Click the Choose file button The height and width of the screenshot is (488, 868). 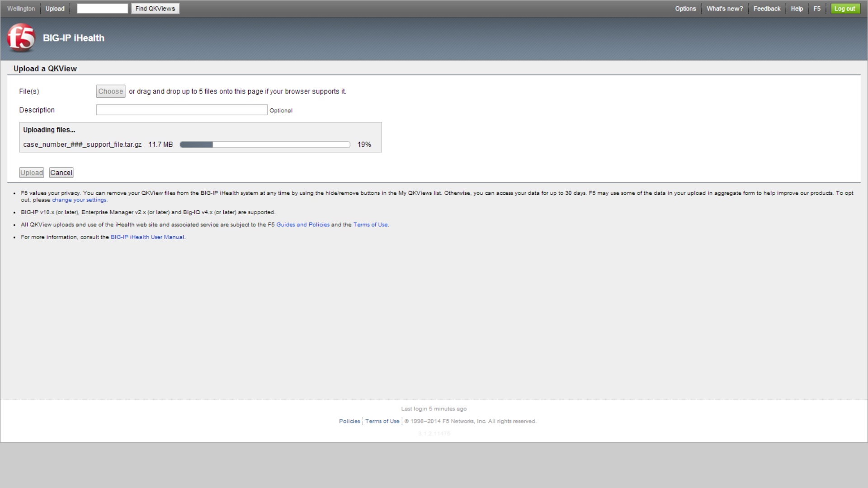coord(110,91)
